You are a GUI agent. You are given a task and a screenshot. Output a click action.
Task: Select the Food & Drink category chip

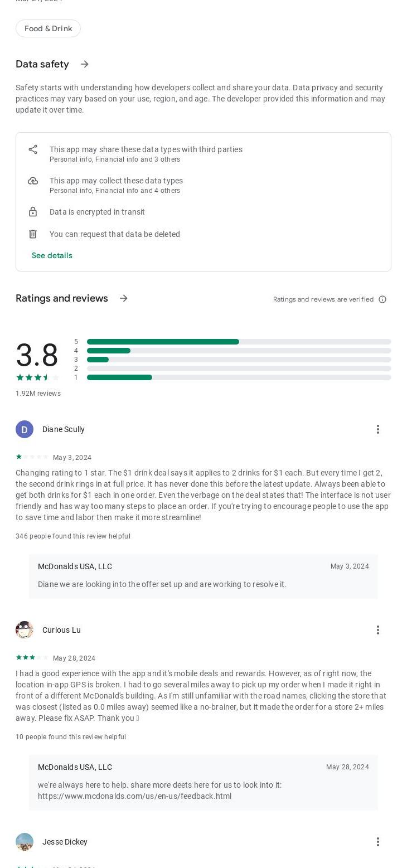[48, 28]
